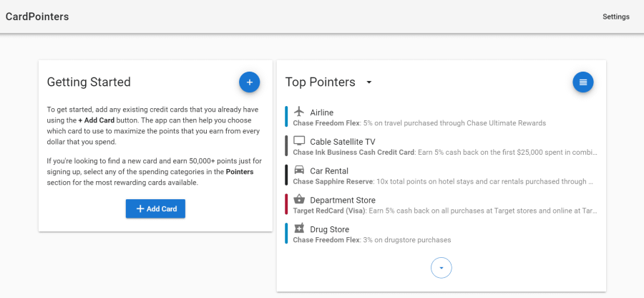Image resolution: width=644 pixels, height=298 pixels.
Task: Open Chase Ink Business Cash Credit Card entry
Action: click(441, 146)
